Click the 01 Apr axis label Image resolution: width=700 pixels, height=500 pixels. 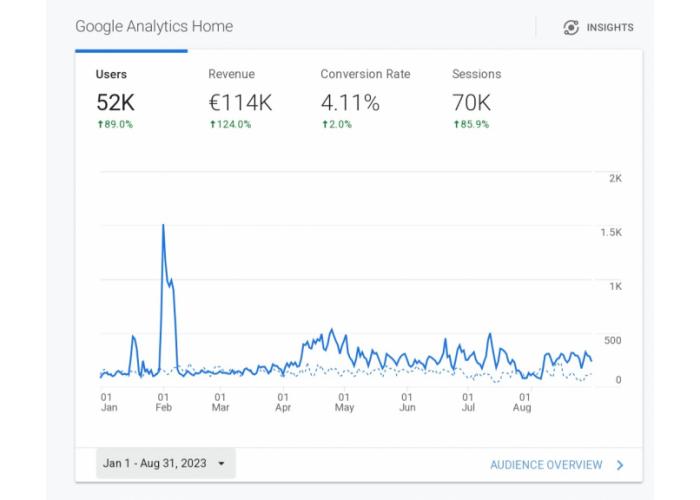[283, 402]
